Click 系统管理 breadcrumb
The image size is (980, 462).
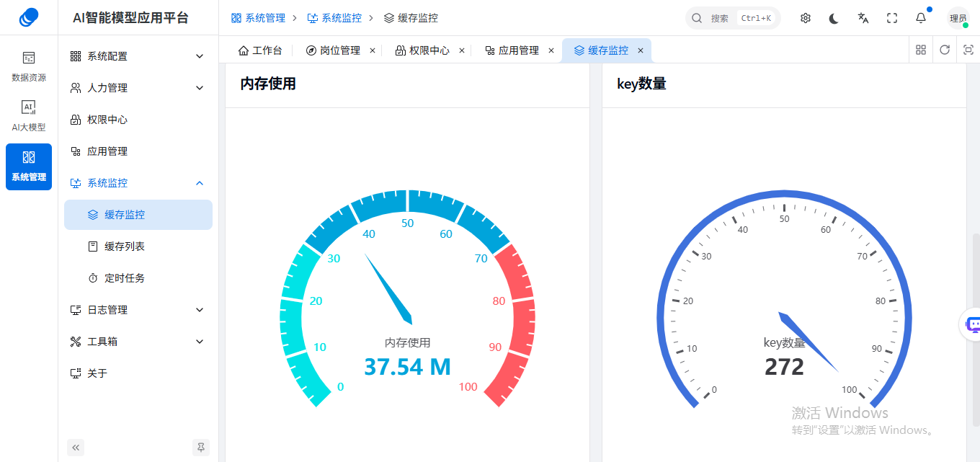click(258, 18)
